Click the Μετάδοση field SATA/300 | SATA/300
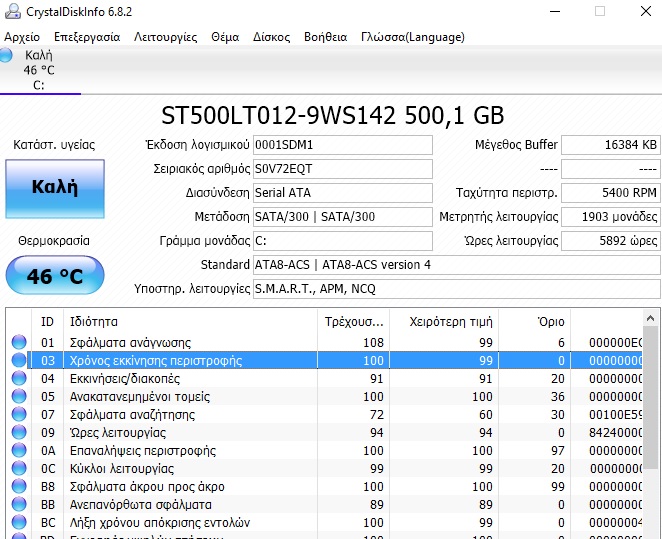The image size is (662, 539). tap(343, 217)
